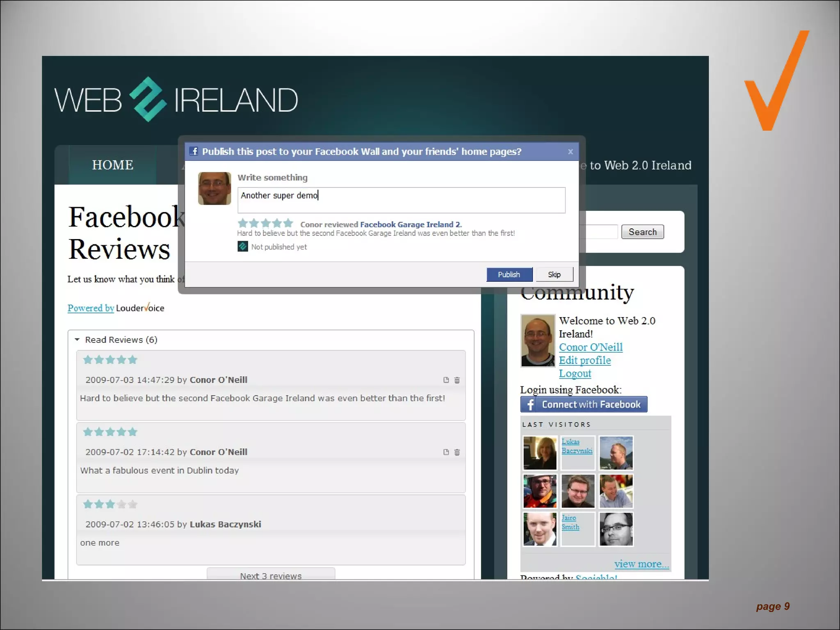The width and height of the screenshot is (840, 630).
Task: Click edit page icon on second review
Action: pos(446,452)
